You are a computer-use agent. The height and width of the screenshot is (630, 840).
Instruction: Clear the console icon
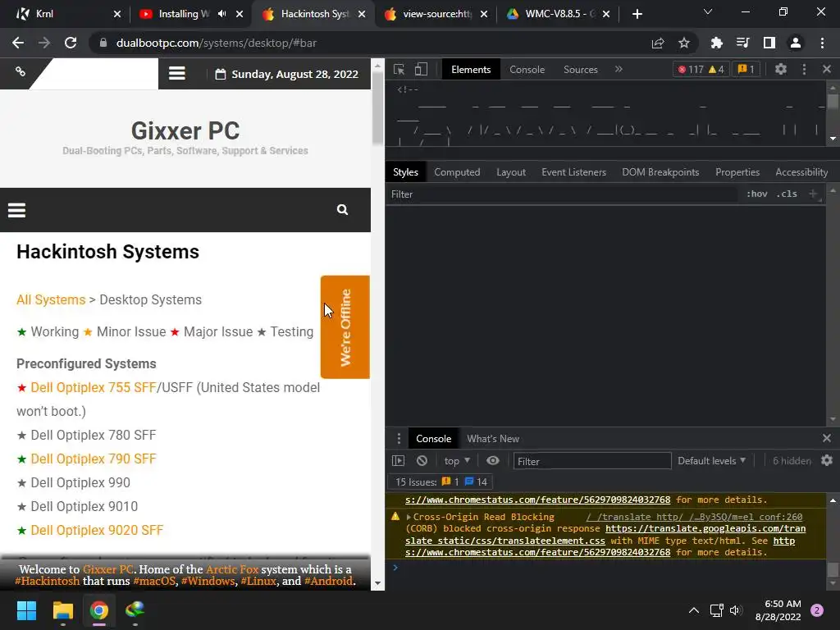click(x=422, y=461)
